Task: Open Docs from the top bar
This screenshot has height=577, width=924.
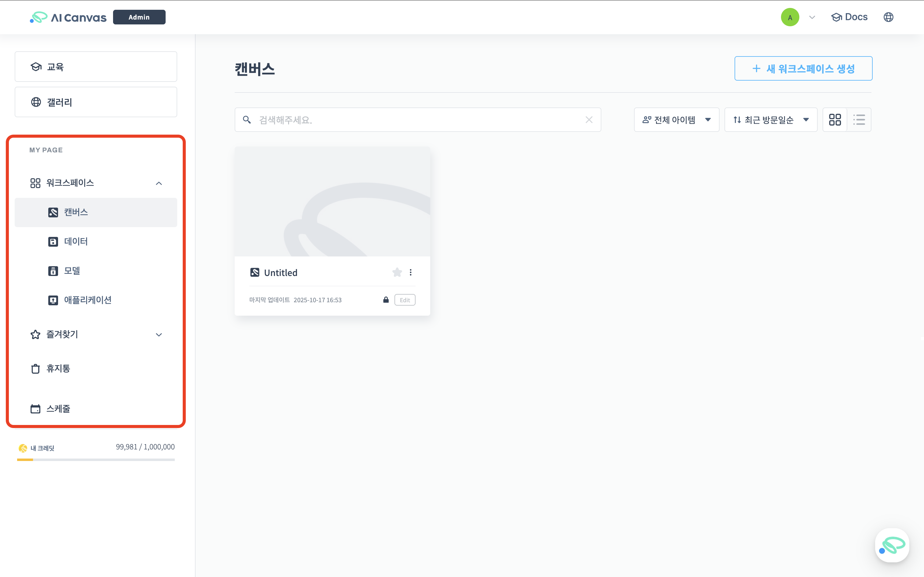Action: tap(849, 17)
